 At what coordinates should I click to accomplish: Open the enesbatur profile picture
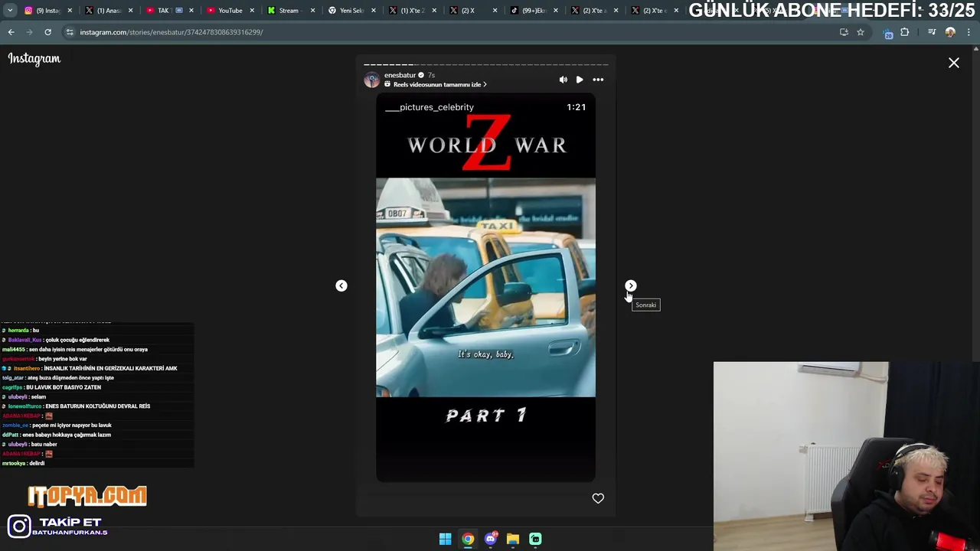coord(371,80)
